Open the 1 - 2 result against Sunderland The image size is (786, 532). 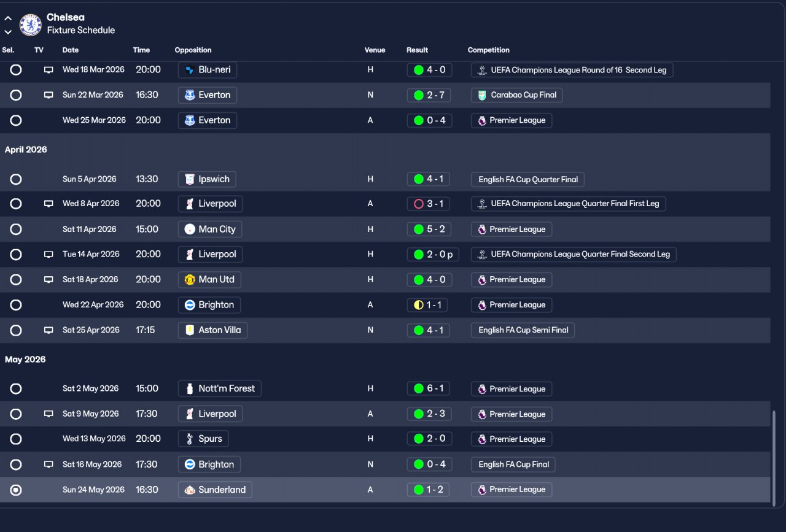point(430,490)
